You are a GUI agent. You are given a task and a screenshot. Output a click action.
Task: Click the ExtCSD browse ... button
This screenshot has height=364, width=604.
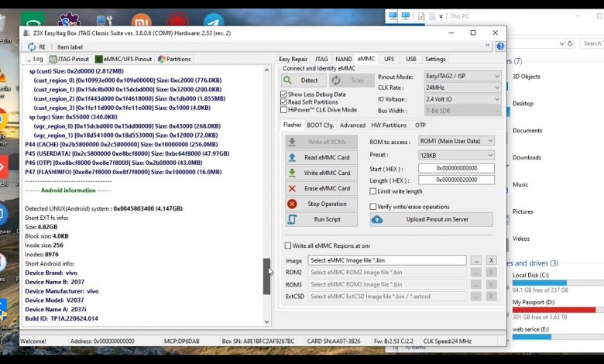coord(476,297)
